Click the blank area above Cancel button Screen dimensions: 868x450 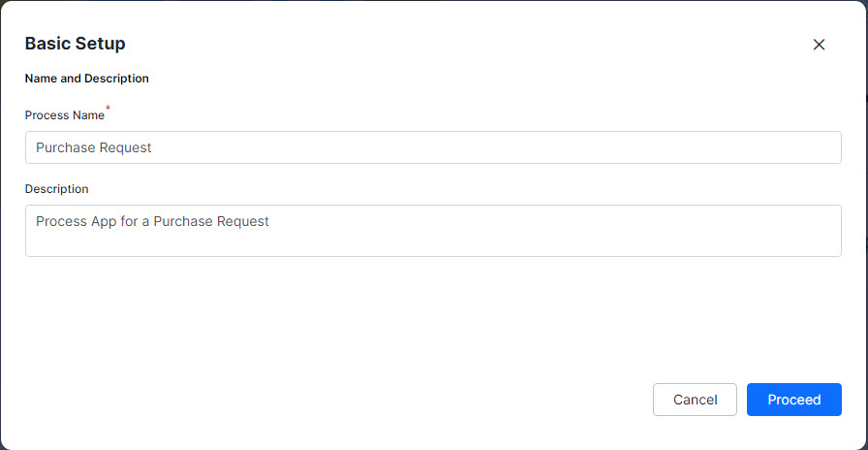pyautogui.click(x=695, y=333)
